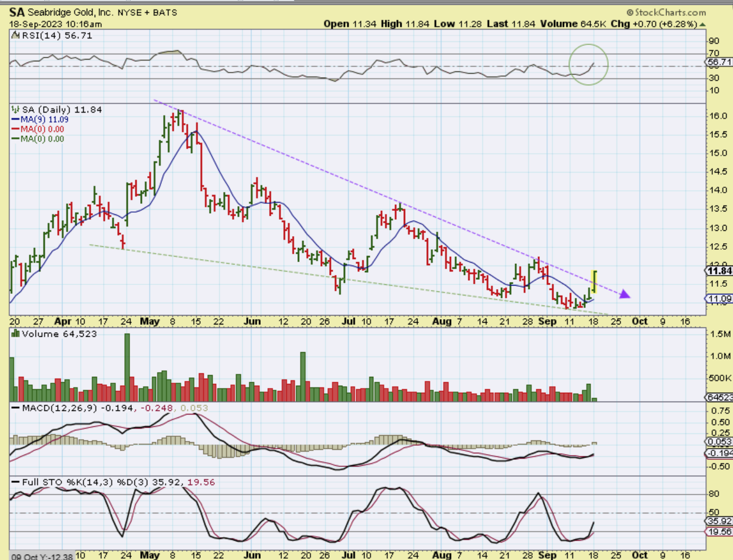Image resolution: width=733 pixels, height=560 pixels.
Task: Click the RSI(14) indicator legend marker
Action: click(x=15, y=35)
